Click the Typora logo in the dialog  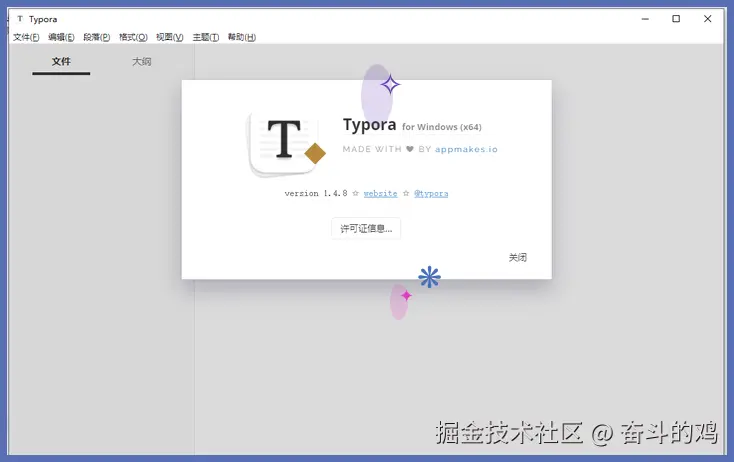click(x=286, y=143)
